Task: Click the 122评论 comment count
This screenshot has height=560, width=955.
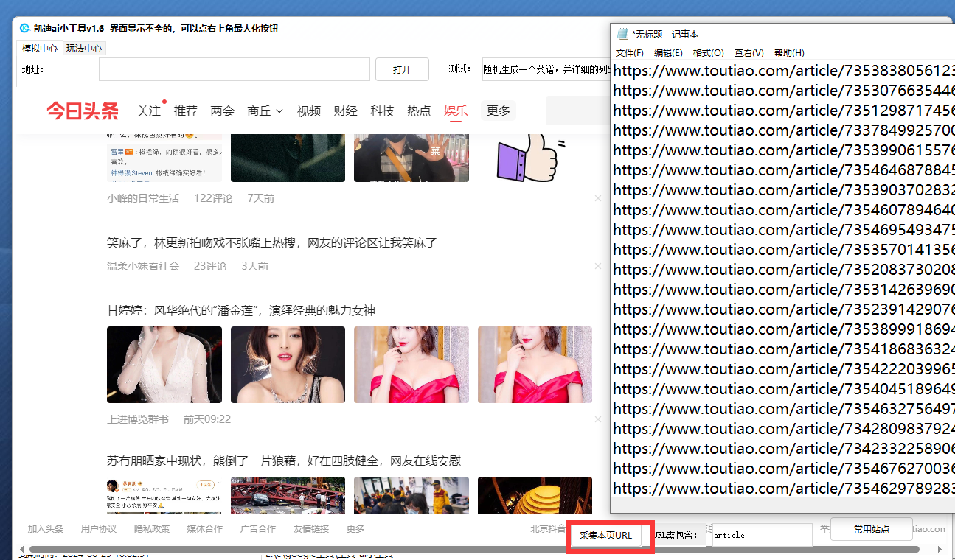Action: click(213, 198)
